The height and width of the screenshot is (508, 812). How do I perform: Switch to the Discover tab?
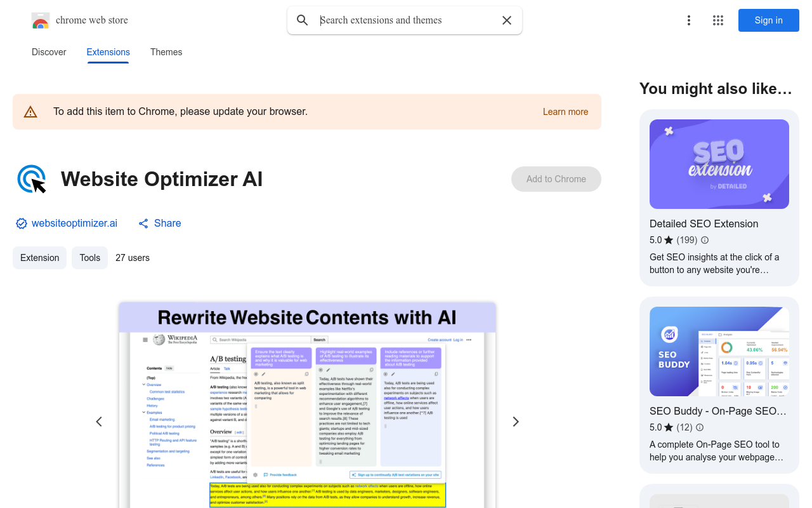tap(49, 52)
